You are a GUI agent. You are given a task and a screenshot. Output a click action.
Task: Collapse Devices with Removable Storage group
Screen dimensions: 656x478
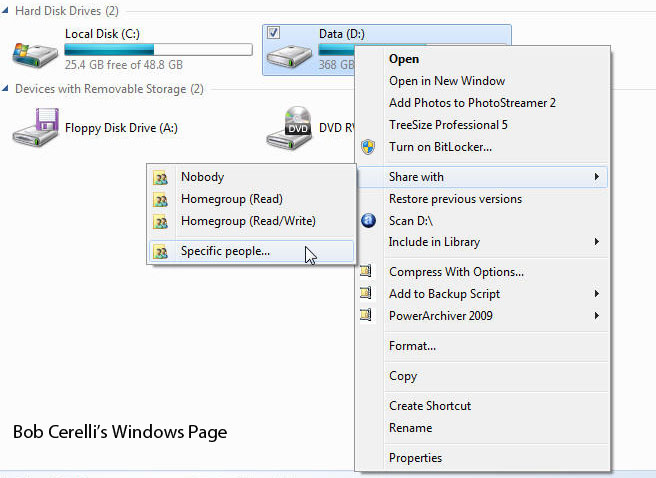pyautogui.click(x=5, y=88)
